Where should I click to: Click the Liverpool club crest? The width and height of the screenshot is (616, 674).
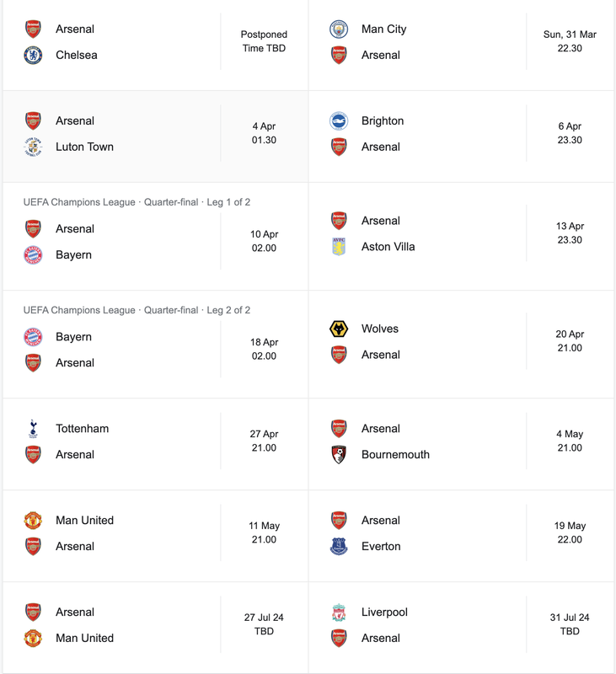pos(339,612)
